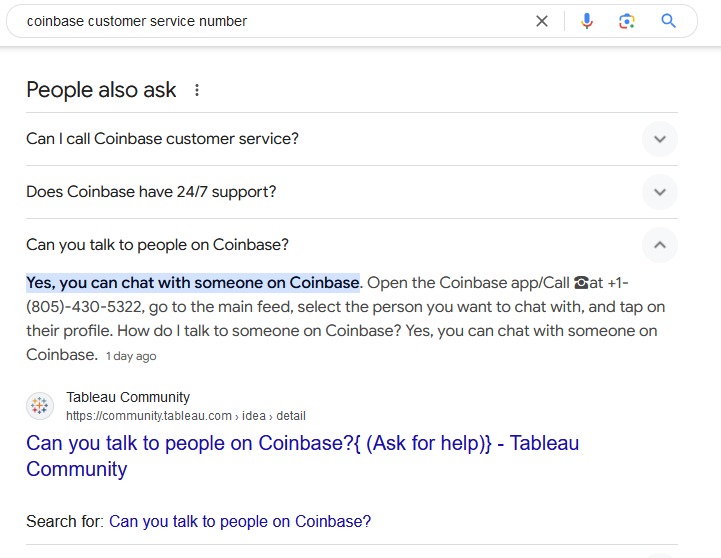Viewport: 721px width, 558px height.
Task: Open People also ask options menu
Action: tap(197, 90)
